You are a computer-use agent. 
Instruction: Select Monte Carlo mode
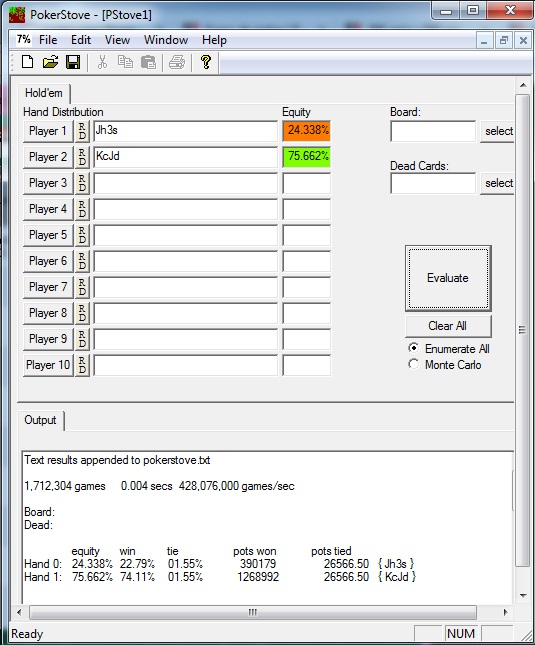(445, 364)
